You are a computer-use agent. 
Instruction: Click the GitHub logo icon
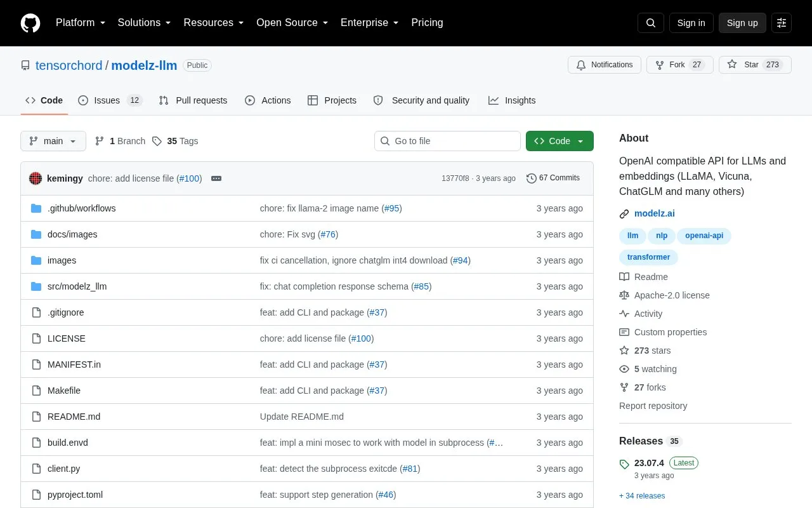pos(30,23)
